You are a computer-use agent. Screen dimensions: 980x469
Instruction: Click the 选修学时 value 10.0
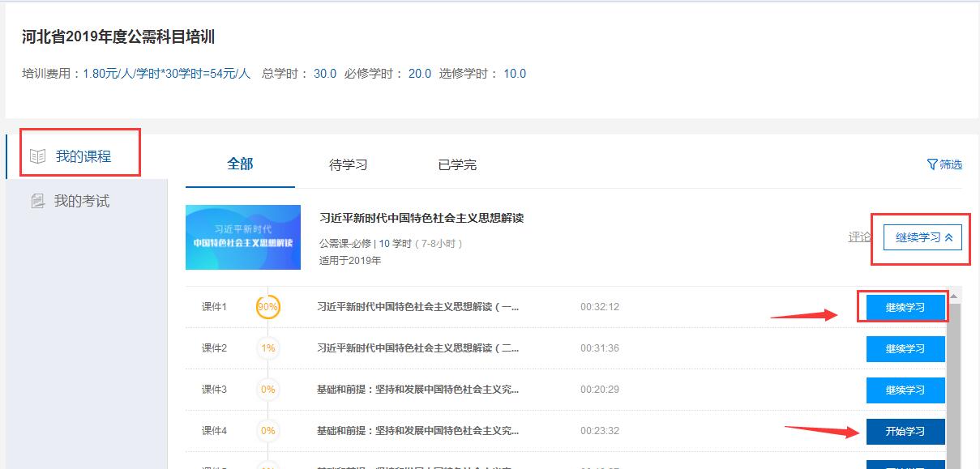(x=515, y=74)
